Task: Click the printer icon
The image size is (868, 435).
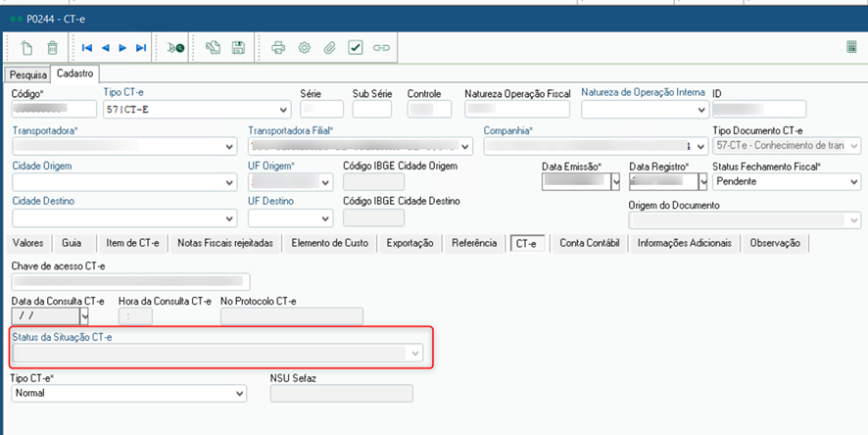Action: tap(278, 48)
